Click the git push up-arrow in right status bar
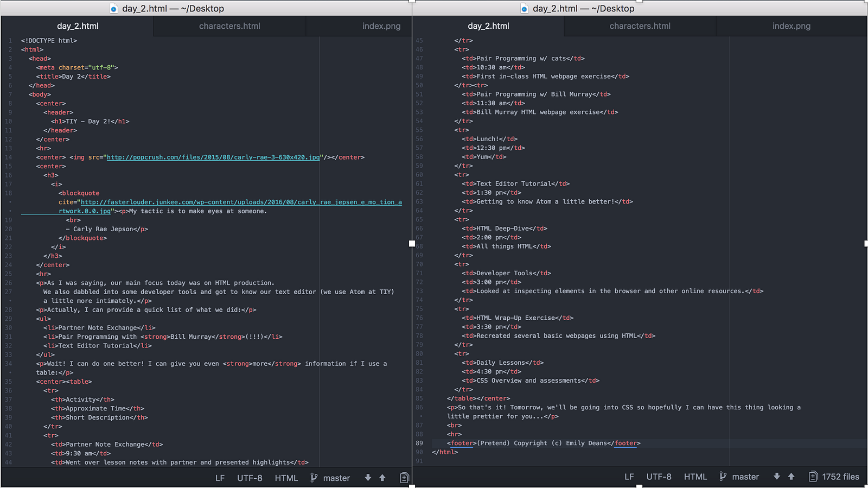Viewport: 868px width, 488px height. point(792,477)
